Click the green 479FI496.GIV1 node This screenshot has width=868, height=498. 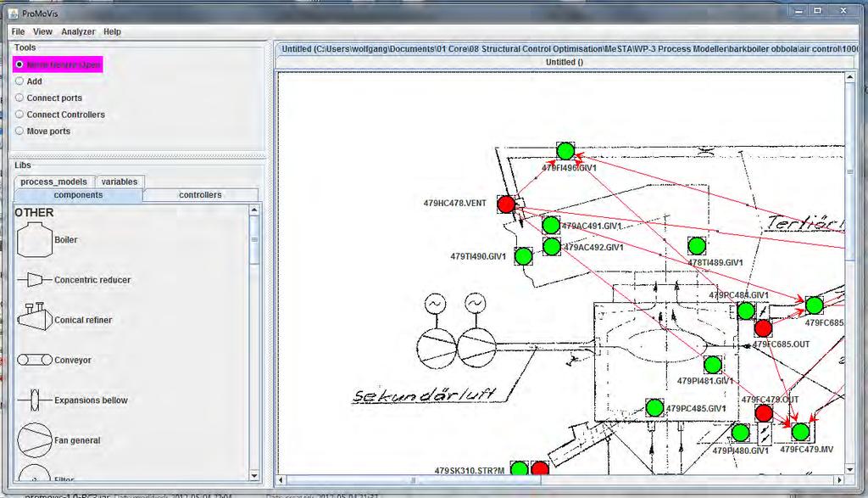565,151
